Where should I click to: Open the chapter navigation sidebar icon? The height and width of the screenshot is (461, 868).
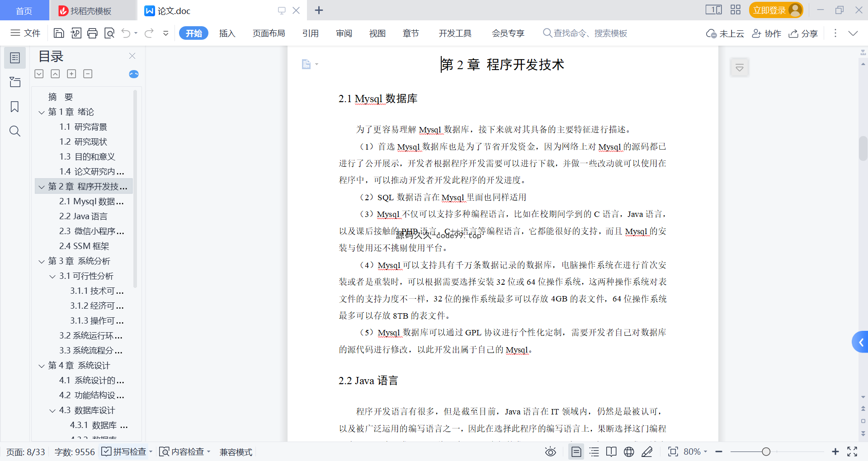click(x=15, y=82)
